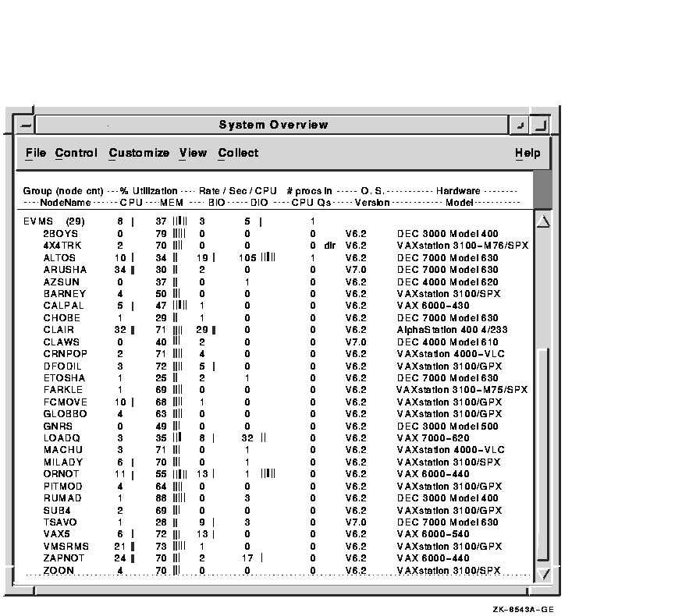This screenshot has width=675, height=616.
Task: Select the CLAIR node name
Action: click(x=59, y=330)
